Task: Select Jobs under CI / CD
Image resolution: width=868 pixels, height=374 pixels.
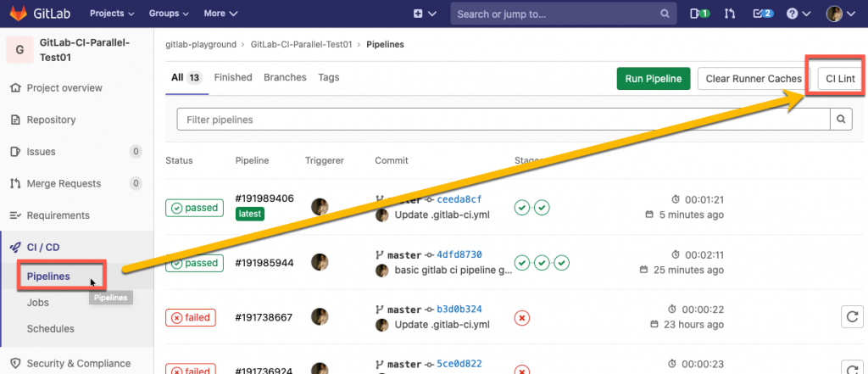Action: 37,303
